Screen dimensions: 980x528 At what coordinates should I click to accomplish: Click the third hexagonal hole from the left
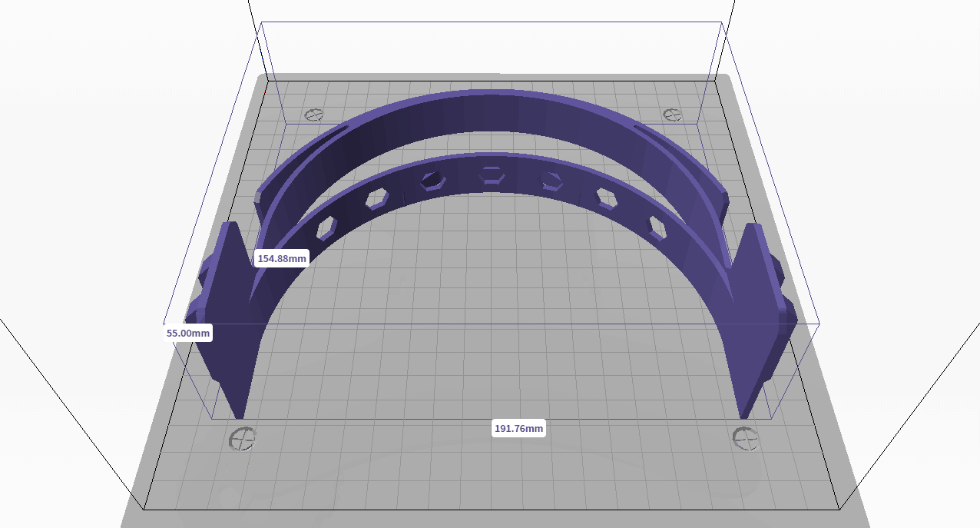pos(432,181)
